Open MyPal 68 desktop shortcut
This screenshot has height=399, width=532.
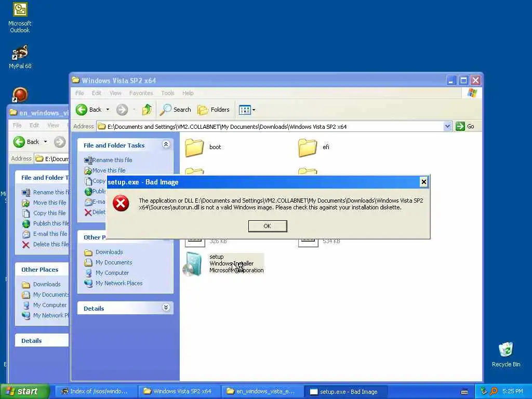click(20, 57)
